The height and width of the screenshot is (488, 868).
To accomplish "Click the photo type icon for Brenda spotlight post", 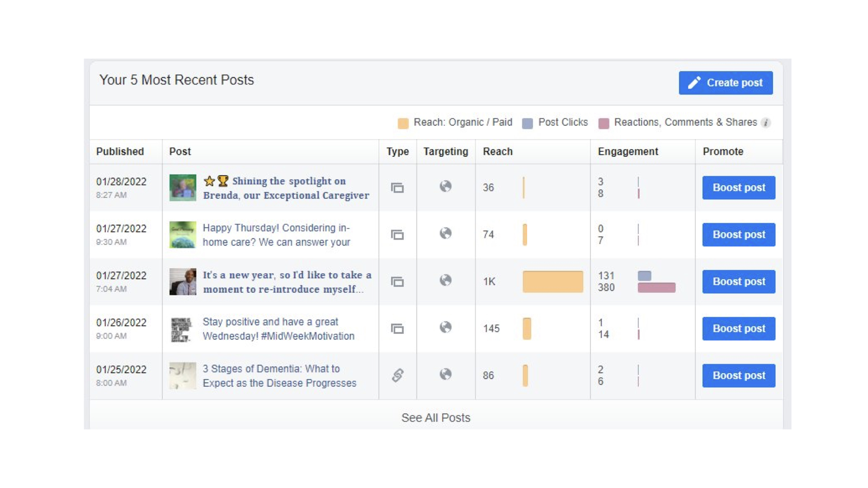I will click(397, 188).
